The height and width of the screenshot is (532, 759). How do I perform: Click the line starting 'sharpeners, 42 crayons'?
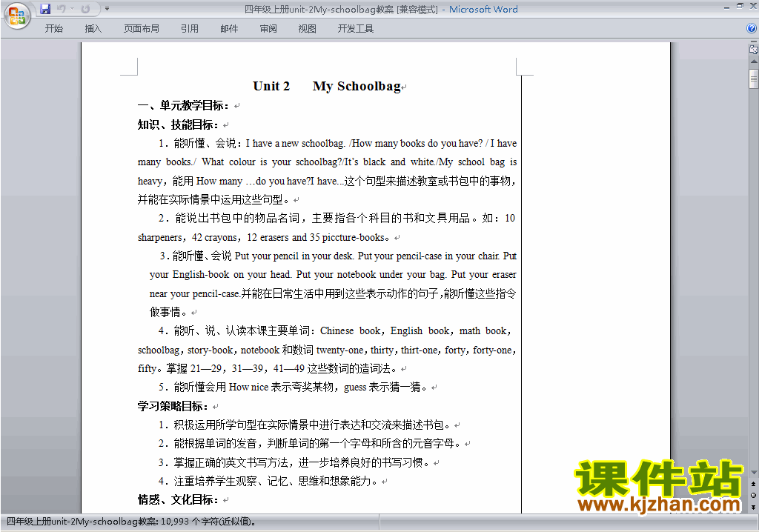264,237
